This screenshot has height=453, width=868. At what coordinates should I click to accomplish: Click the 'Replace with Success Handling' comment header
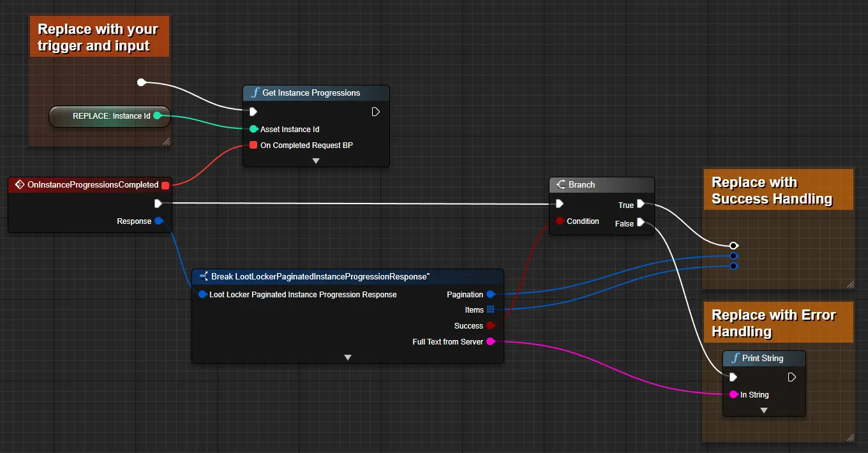click(x=778, y=190)
